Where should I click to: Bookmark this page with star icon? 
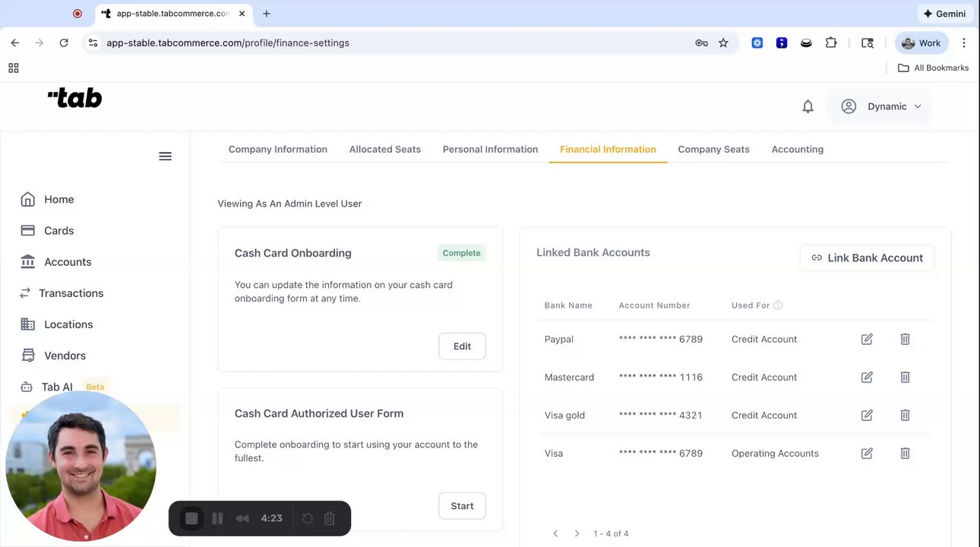click(x=723, y=43)
